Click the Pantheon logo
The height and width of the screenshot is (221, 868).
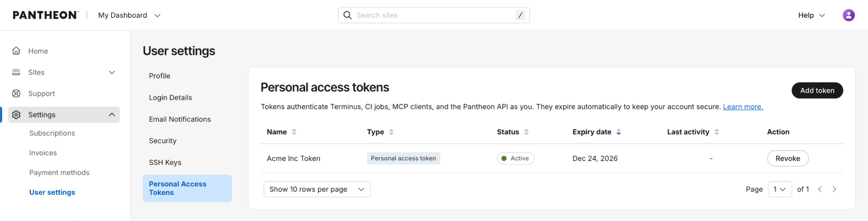click(x=46, y=15)
